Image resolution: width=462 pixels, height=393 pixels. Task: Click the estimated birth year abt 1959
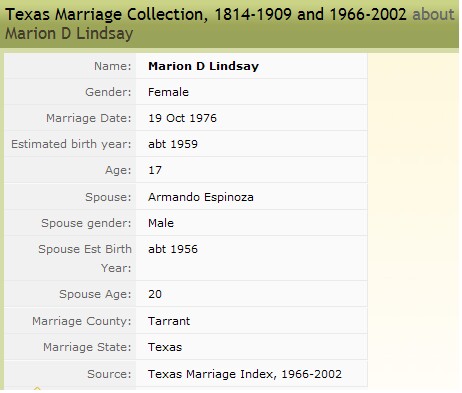click(x=173, y=144)
